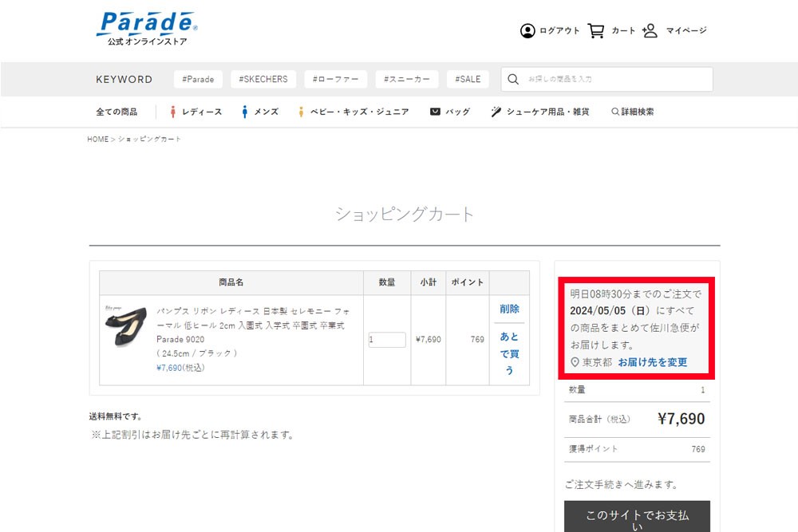Viewport: 798px width, 532px height.
Task: Delete the pumps item from cart
Action: (509, 309)
